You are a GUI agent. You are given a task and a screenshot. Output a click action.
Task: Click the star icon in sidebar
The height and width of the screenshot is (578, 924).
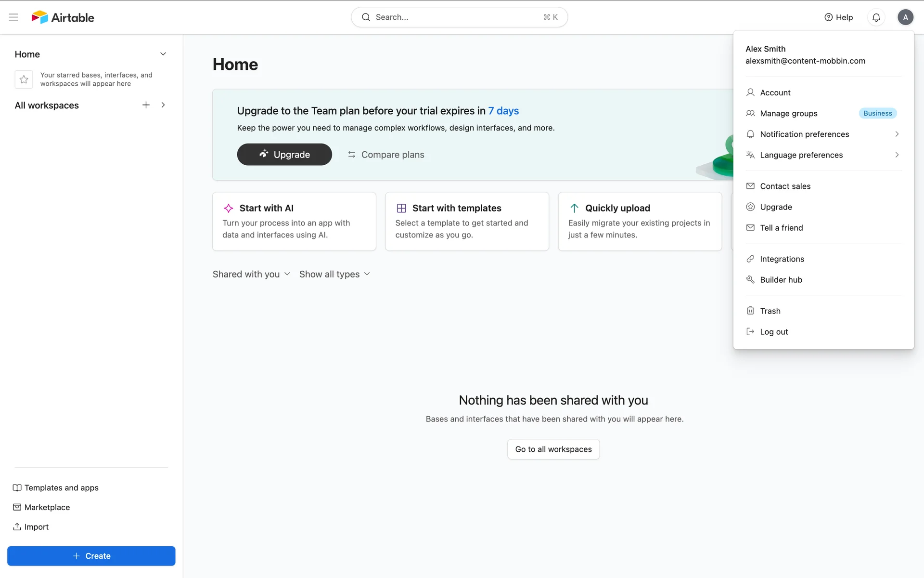click(24, 79)
